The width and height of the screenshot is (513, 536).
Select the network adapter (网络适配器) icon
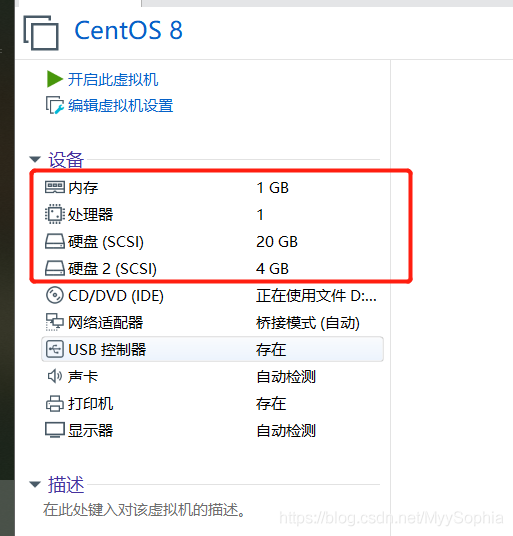[55, 322]
